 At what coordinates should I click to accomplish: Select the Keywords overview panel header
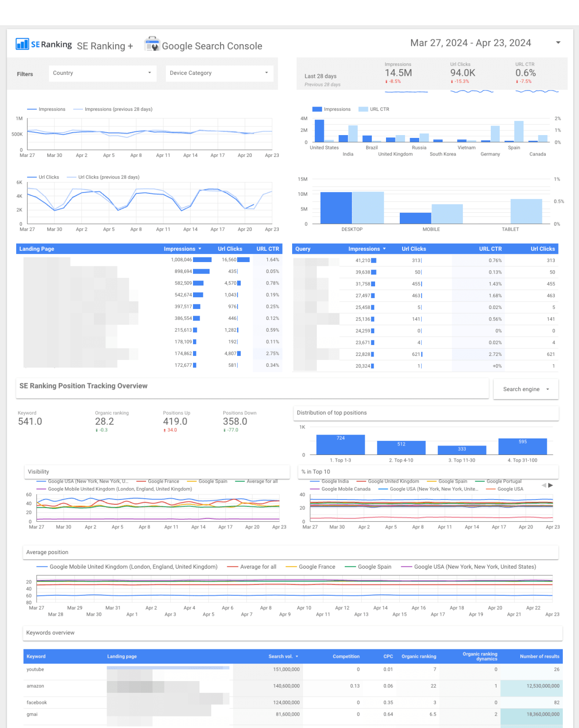50,633
